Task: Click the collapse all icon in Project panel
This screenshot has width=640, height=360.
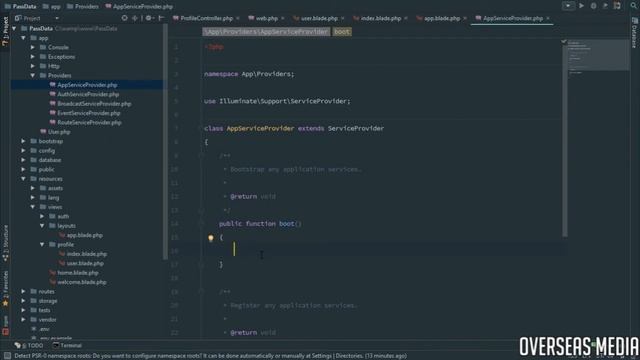Action: coord(135,18)
